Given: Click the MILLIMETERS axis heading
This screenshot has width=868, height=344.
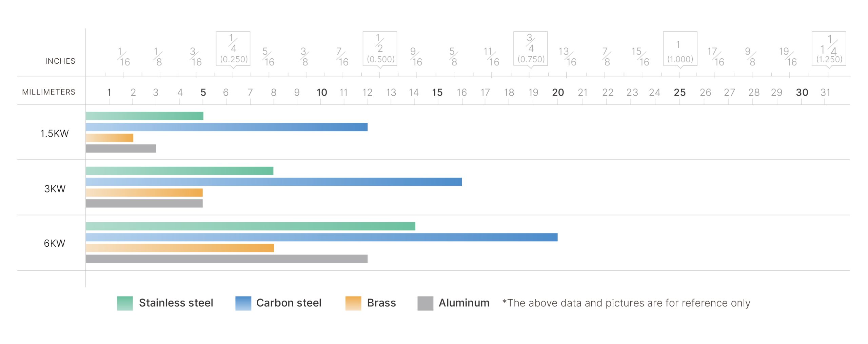Looking at the screenshot, I should click(x=49, y=92).
